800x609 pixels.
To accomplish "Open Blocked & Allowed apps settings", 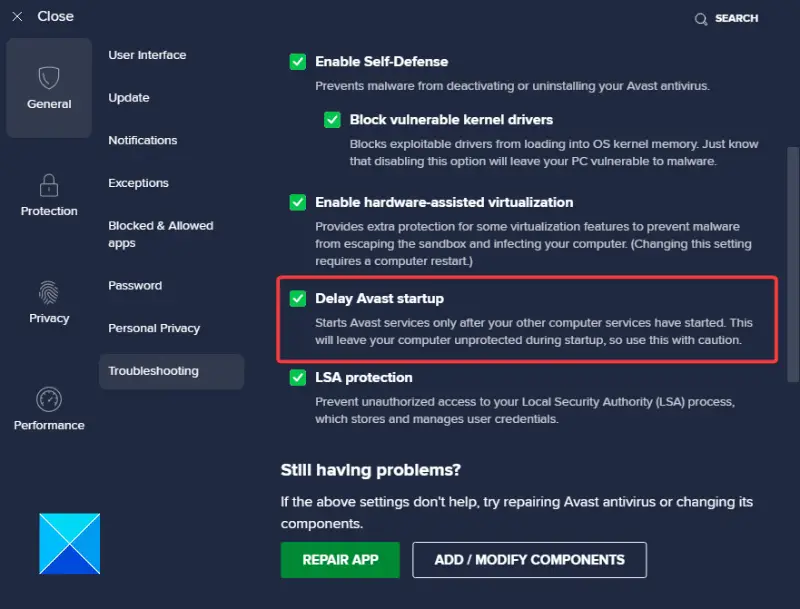I will (x=160, y=234).
